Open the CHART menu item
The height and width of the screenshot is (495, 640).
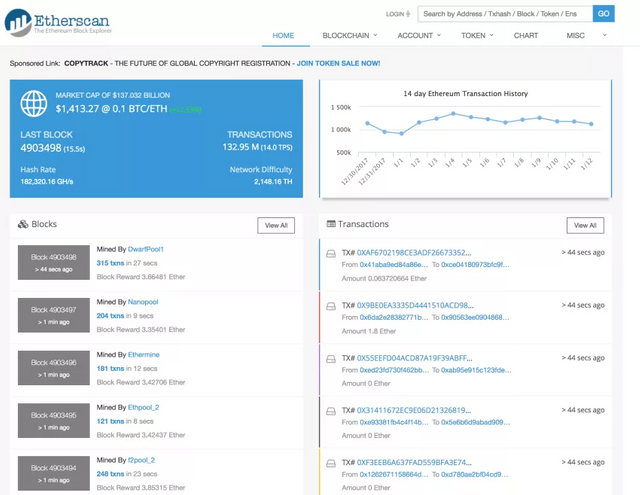coord(526,36)
